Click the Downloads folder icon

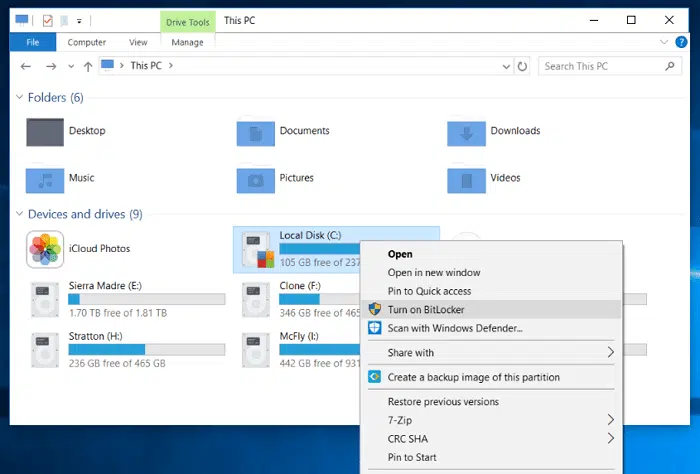tap(466, 131)
